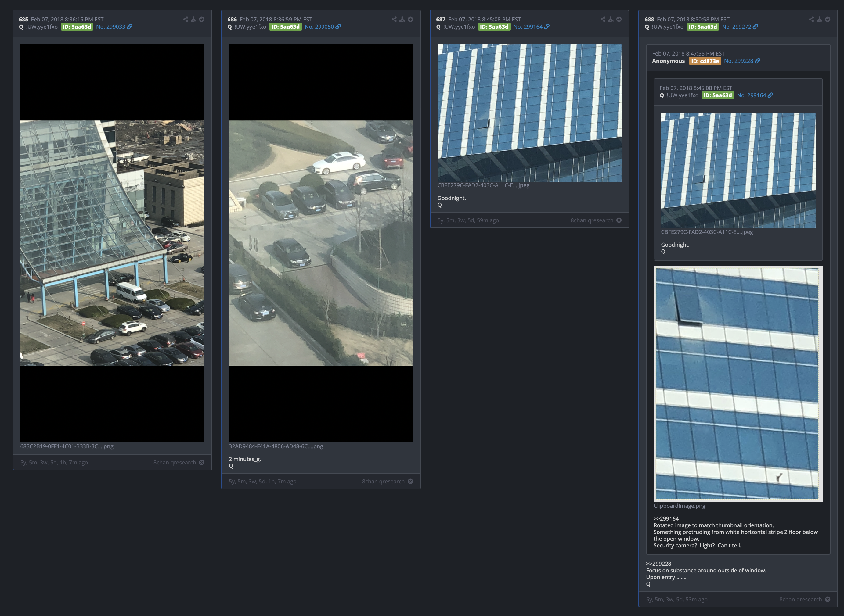Viewport: 844px width, 616px height.
Task: Click timestamp Feb 07, 2018 8:36:15 PM EST
Action: (67, 20)
